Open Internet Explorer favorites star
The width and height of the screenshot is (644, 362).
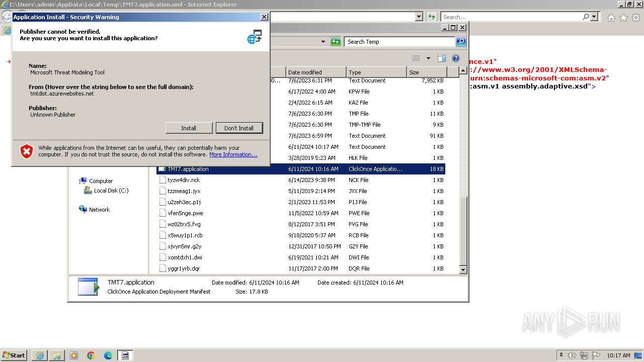pyautogui.click(x=623, y=18)
